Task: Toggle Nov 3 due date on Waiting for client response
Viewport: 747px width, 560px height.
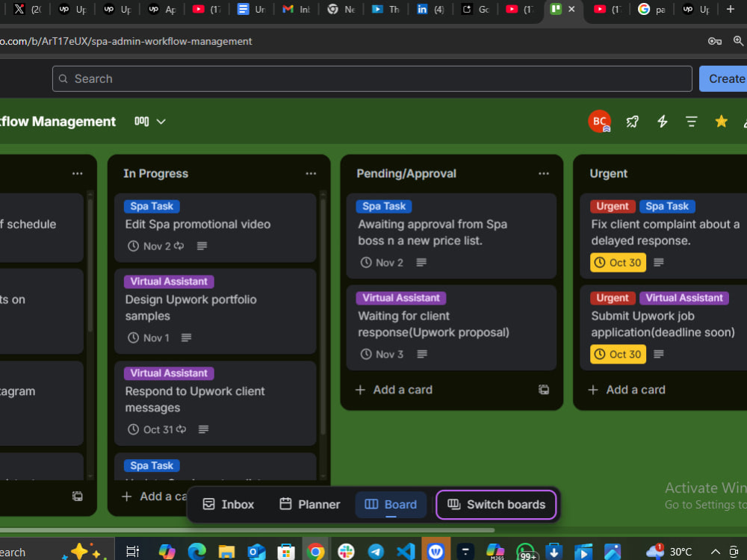Action: pos(382,354)
